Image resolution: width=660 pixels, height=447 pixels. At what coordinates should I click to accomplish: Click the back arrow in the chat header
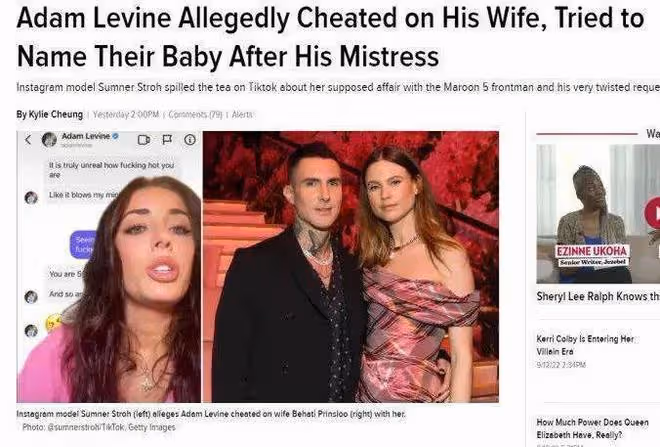[28, 140]
